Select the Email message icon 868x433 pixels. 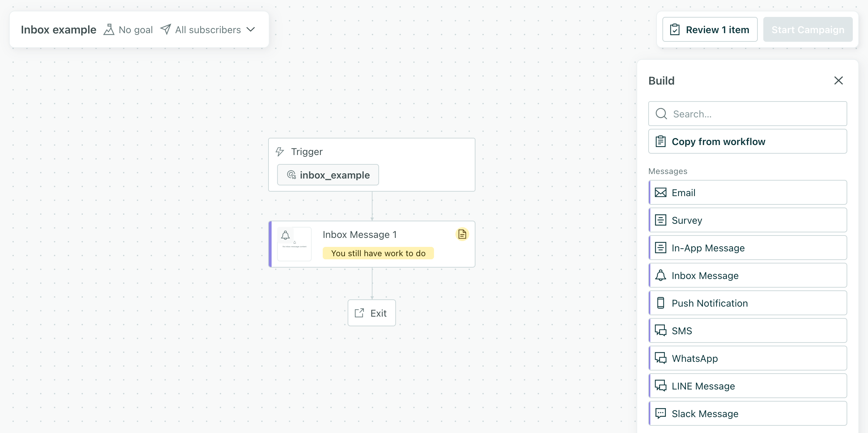point(661,193)
